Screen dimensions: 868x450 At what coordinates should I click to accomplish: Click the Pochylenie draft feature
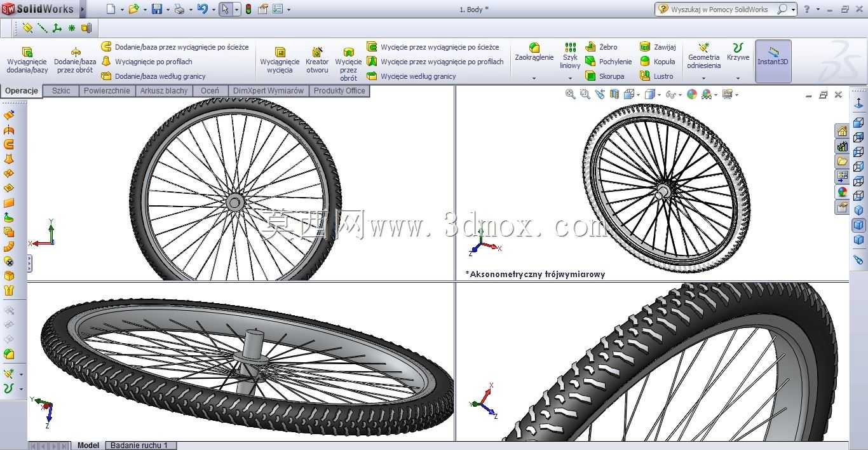(608, 62)
